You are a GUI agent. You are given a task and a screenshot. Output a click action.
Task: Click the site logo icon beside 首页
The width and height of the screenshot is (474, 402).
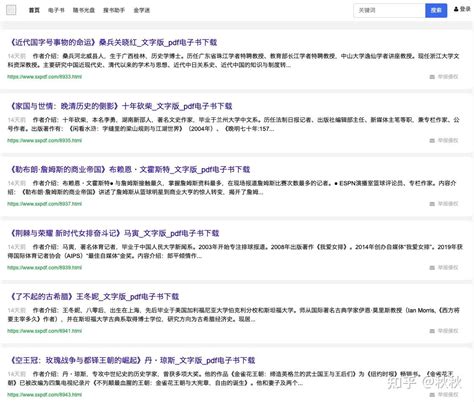coord(11,10)
